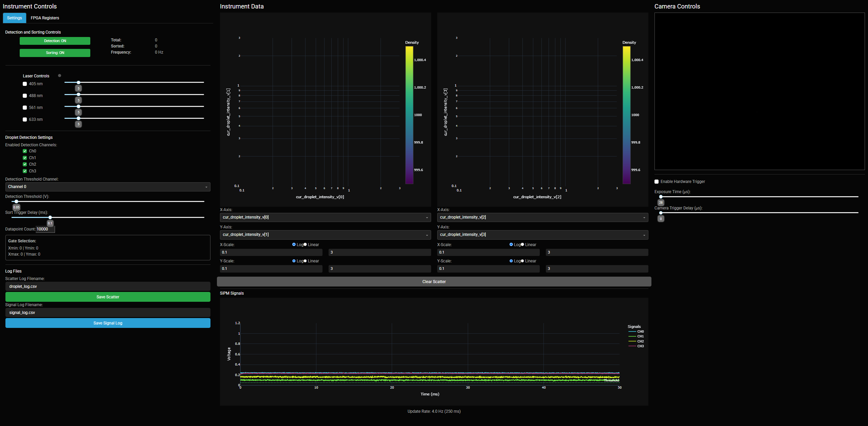This screenshot has height=426, width=868.
Task: Open right plot Y-Axis dropdown
Action: pyautogui.click(x=542, y=235)
